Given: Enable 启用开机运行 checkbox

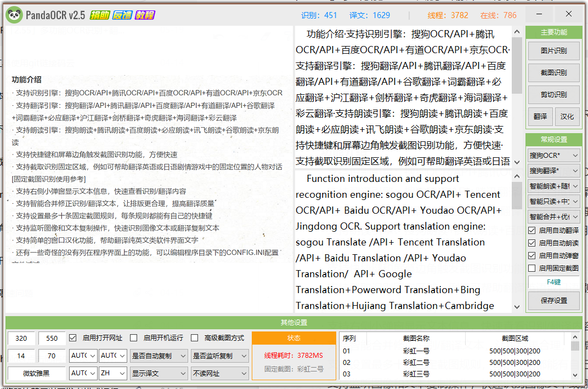Looking at the screenshot, I should 133,337.
